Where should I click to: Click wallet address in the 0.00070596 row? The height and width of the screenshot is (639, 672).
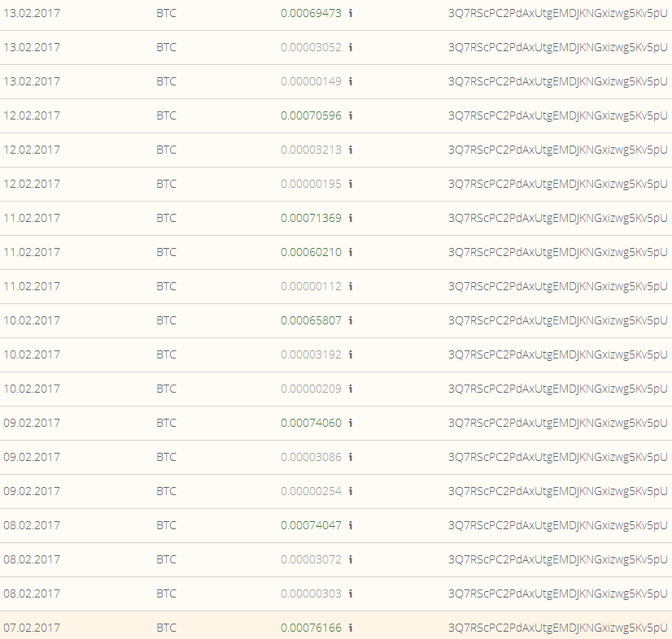[x=558, y=115]
